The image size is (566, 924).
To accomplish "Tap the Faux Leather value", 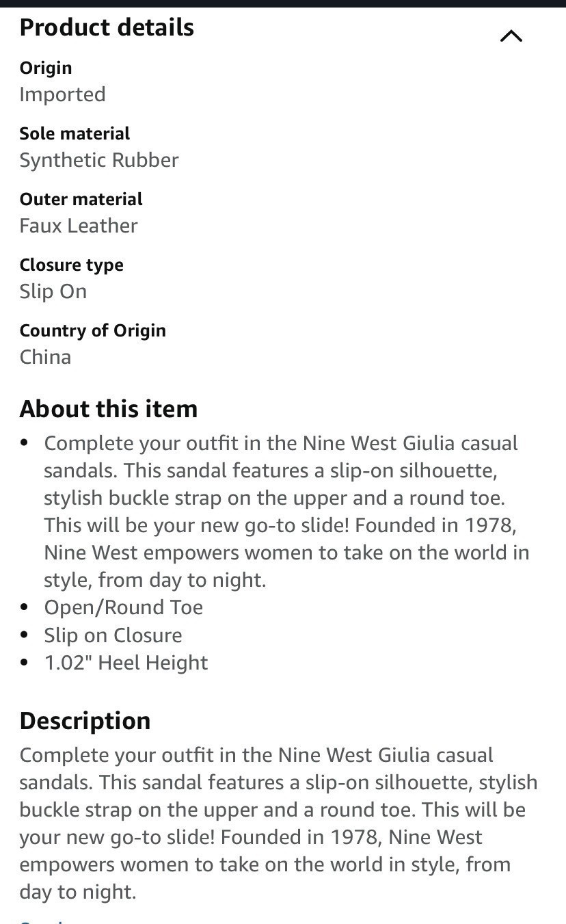I will [79, 226].
